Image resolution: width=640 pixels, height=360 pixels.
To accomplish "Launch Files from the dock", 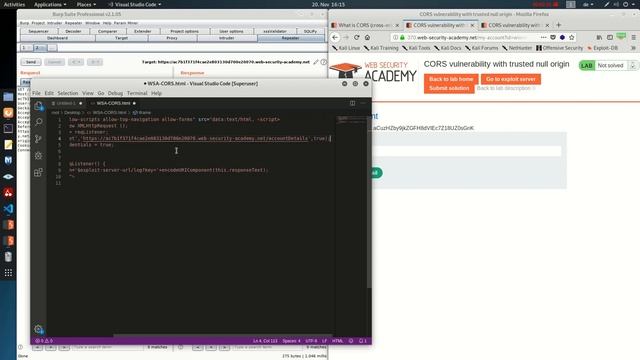I will [x=8, y=97].
